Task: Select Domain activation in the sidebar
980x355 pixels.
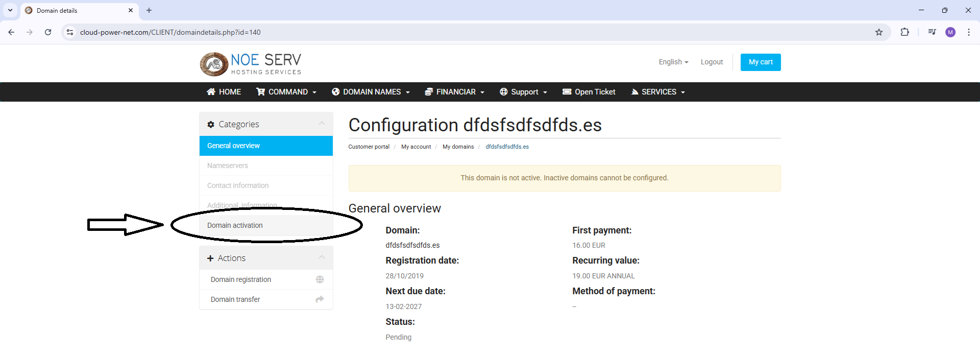Action: 235,225
